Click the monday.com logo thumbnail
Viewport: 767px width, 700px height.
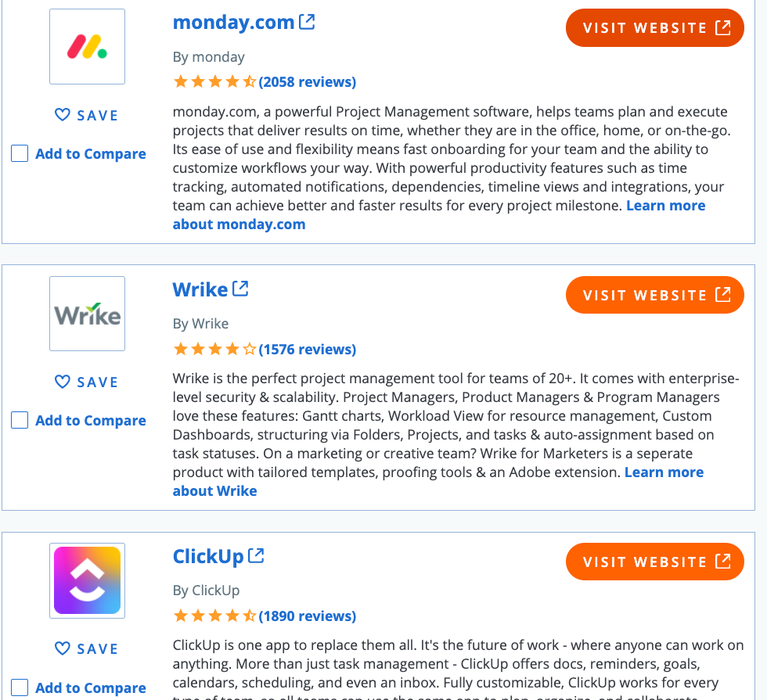[x=87, y=46]
